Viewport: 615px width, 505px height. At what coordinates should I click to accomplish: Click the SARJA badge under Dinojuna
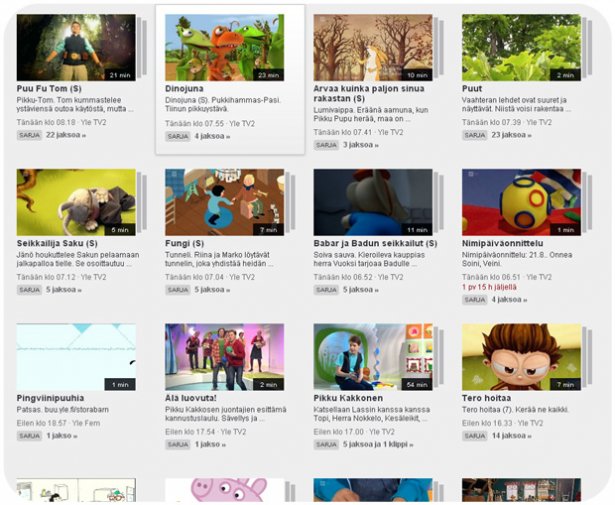pyautogui.click(x=177, y=137)
